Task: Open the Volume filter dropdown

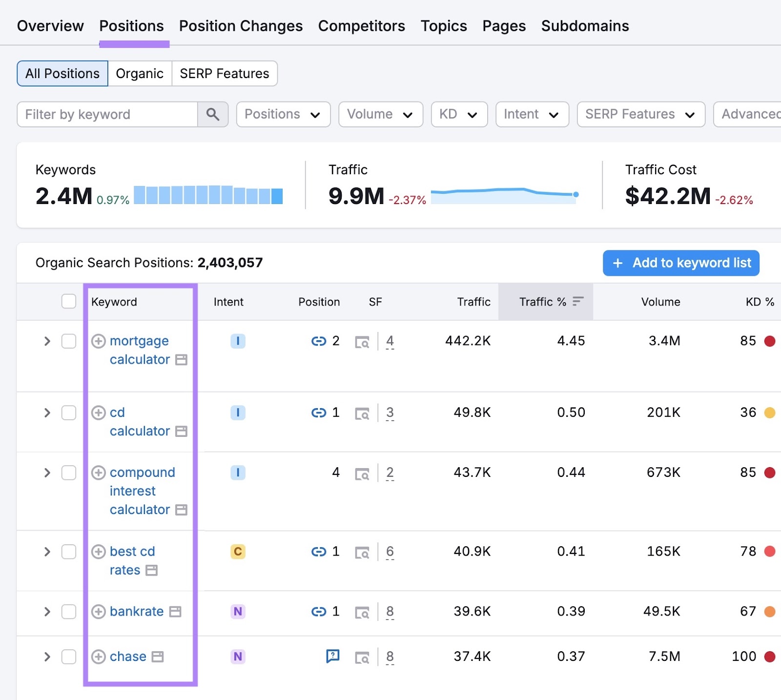Action: (x=380, y=114)
